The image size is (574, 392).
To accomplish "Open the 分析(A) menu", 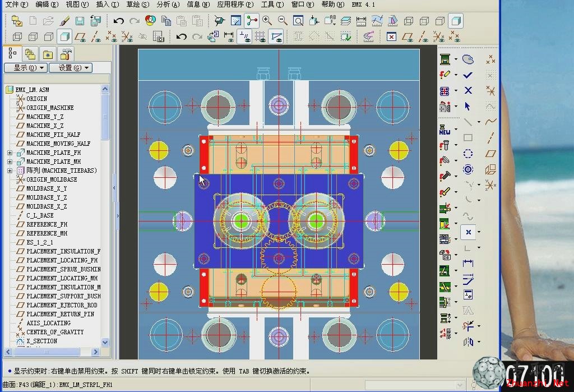I will pyautogui.click(x=168, y=4).
